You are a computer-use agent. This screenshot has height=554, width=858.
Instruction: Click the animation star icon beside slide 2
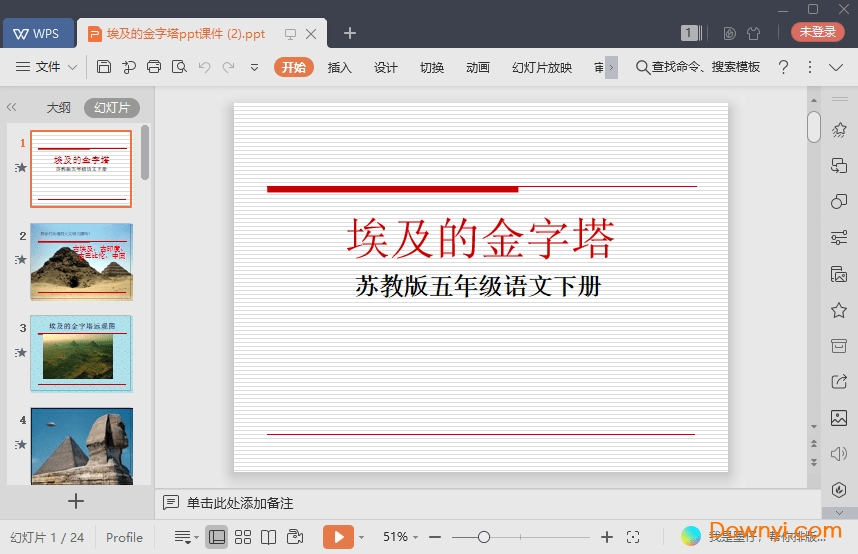point(21,259)
